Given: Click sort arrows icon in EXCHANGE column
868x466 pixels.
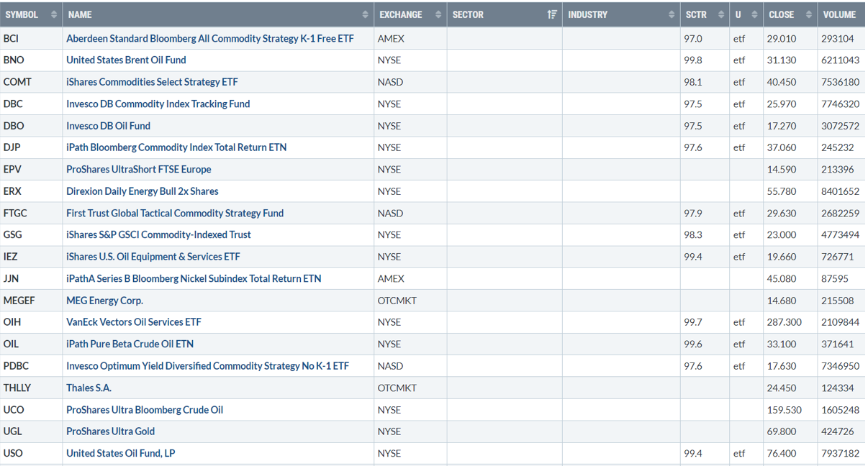Looking at the screenshot, I should coord(438,14).
